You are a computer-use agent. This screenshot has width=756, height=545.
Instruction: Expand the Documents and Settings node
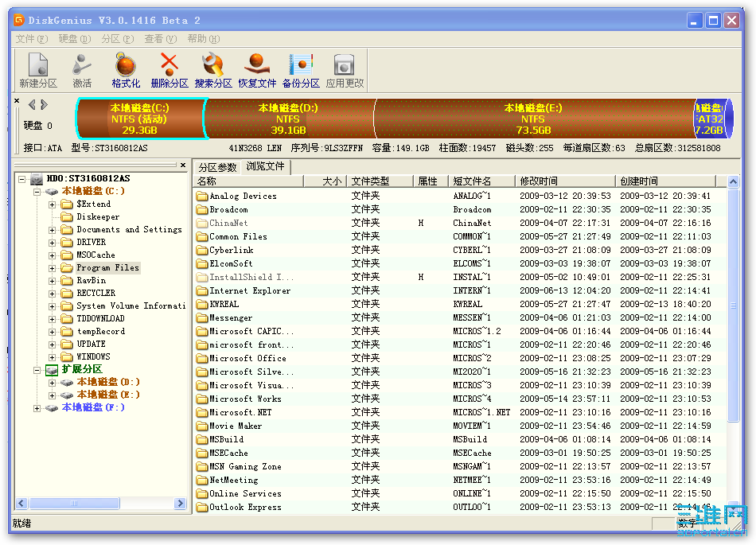pos(52,230)
